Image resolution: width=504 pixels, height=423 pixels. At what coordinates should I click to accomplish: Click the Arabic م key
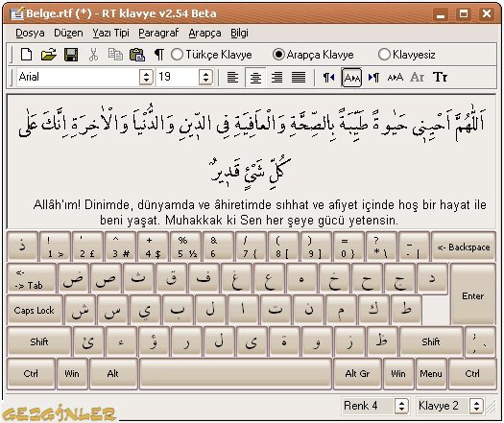click(x=341, y=310)
